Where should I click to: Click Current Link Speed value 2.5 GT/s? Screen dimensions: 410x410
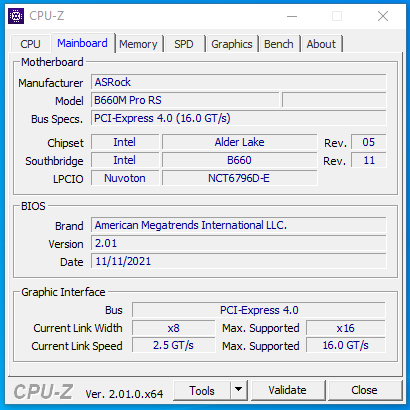(173, 345)
